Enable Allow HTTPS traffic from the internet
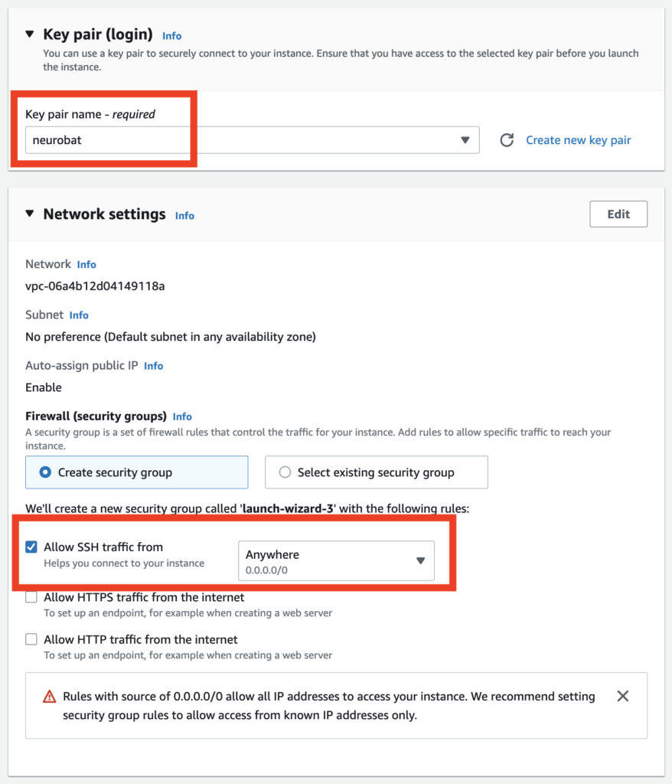The height and width of the screenshot is (784, 672). [x=31, y=597]
